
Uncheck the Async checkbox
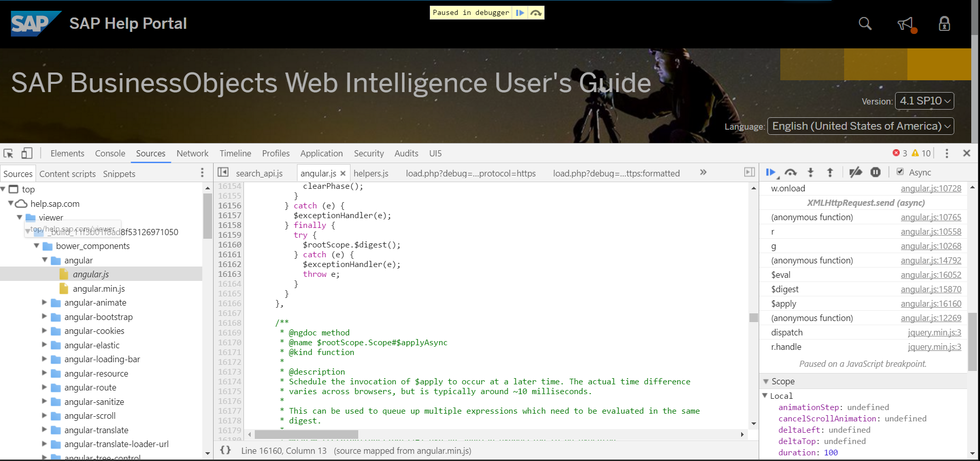pos(900,172)
